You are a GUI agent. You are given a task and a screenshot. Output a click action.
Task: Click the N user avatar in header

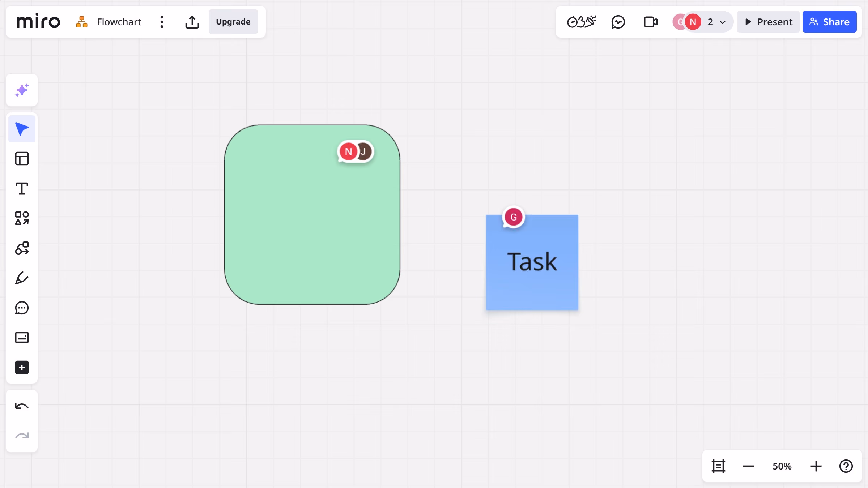click(x=693, y=22)
